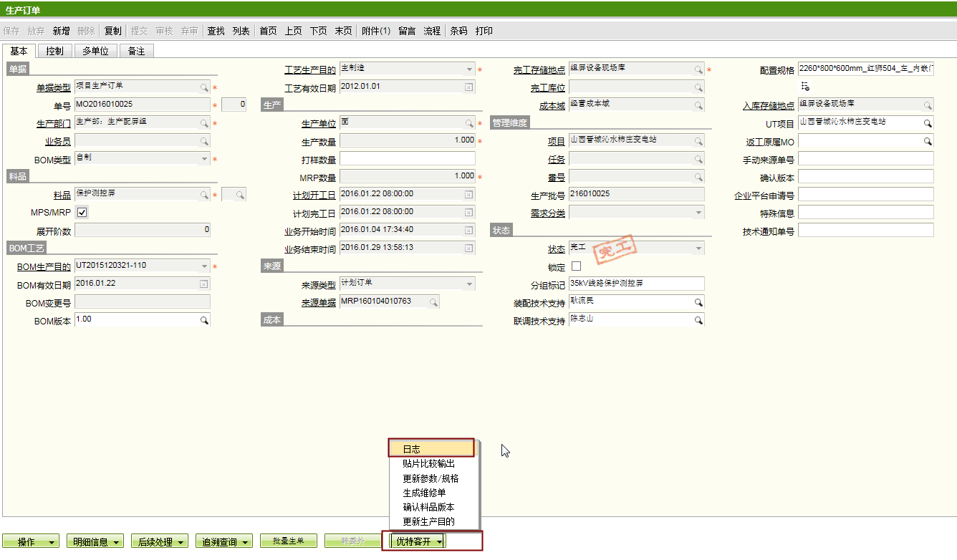957x560 pixels.
Task: Open calendar icon for BOM有效日期
Action: [203, 284]
